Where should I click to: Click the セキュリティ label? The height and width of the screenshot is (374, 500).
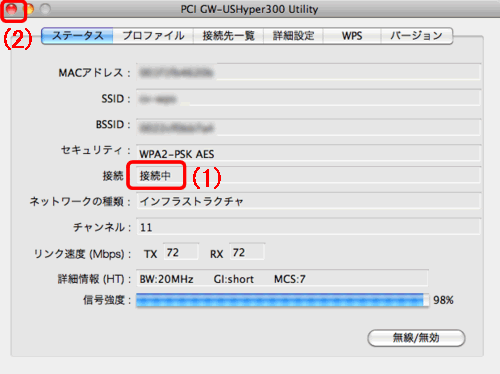tap(95, 150)
